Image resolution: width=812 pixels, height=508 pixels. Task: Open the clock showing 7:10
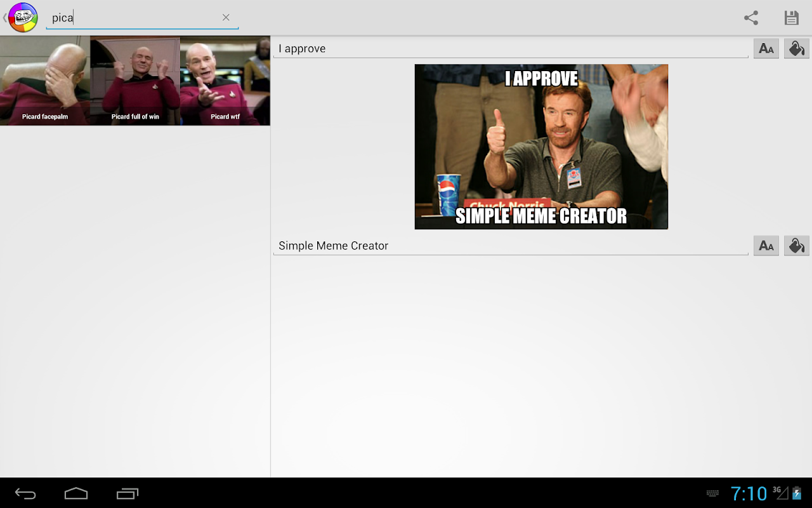(749, 493)
